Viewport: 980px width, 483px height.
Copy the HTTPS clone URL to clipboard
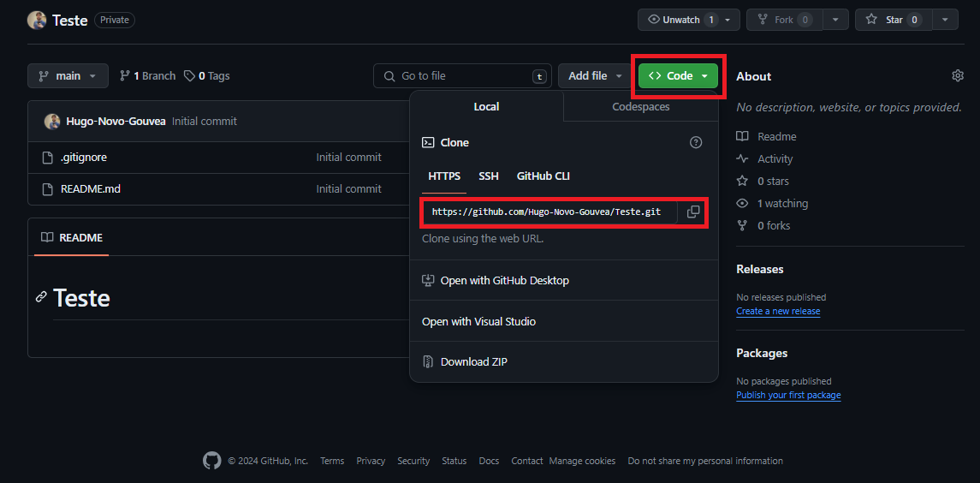pyautogui.click(x=693, y=212)
